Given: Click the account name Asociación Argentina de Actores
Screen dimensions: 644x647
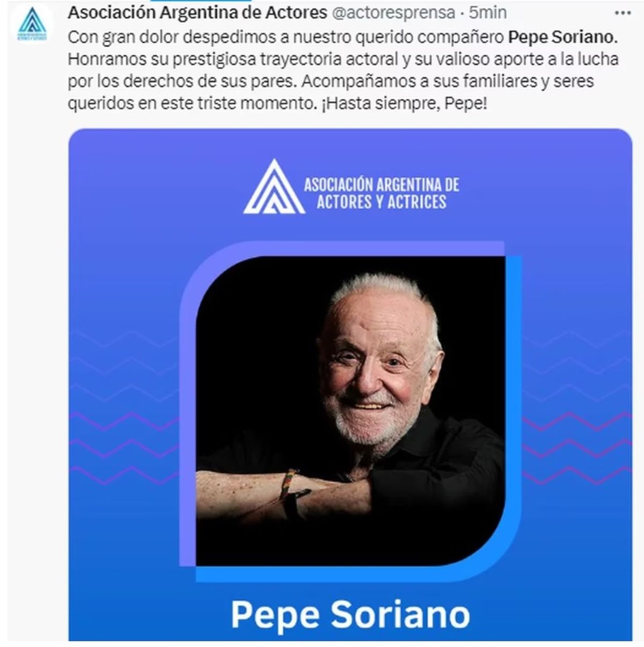Looking at the screenshot, I should [197, 12].
